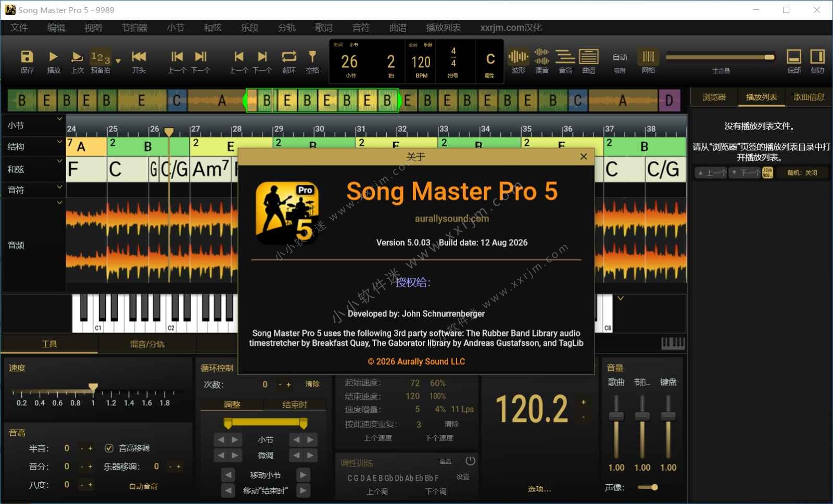Expand the 和弦 row dropdown chevron
The height and width of the screenshot is (504, 833).
(x=59, y=162)
